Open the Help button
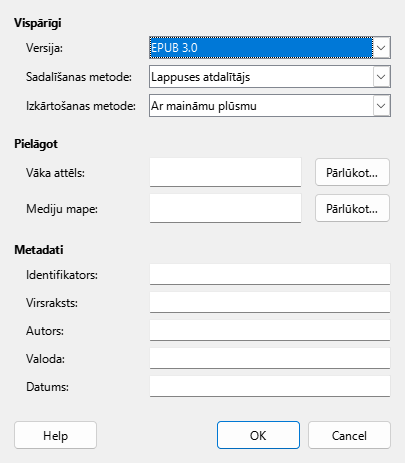 tap(55, 435)
